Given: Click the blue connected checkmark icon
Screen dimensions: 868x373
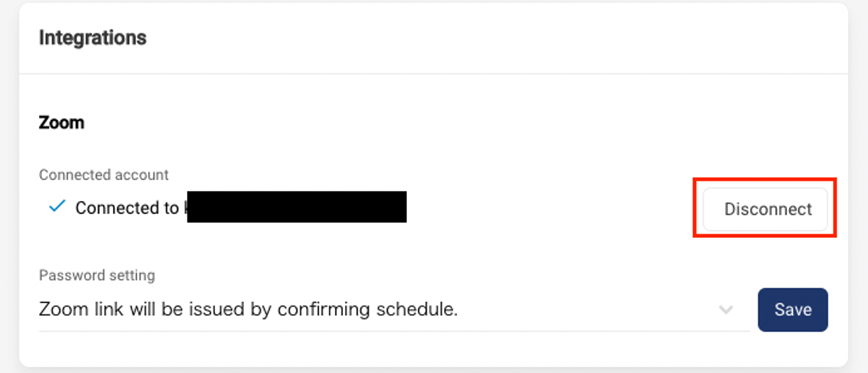Looking at the screenshot, I should click(x=57, y=206).
